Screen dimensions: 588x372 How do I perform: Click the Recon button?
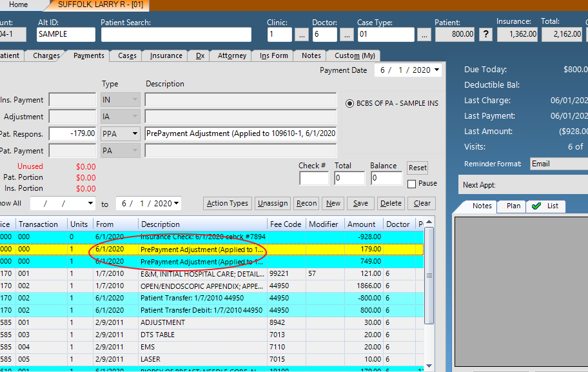(x=306, y=202)
